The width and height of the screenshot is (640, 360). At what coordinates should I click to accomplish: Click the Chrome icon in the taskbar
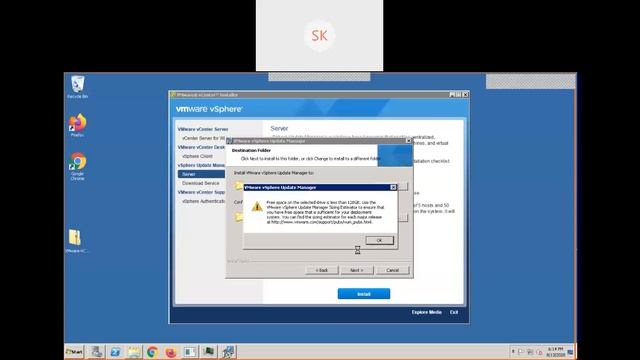(x=152, y=351)
